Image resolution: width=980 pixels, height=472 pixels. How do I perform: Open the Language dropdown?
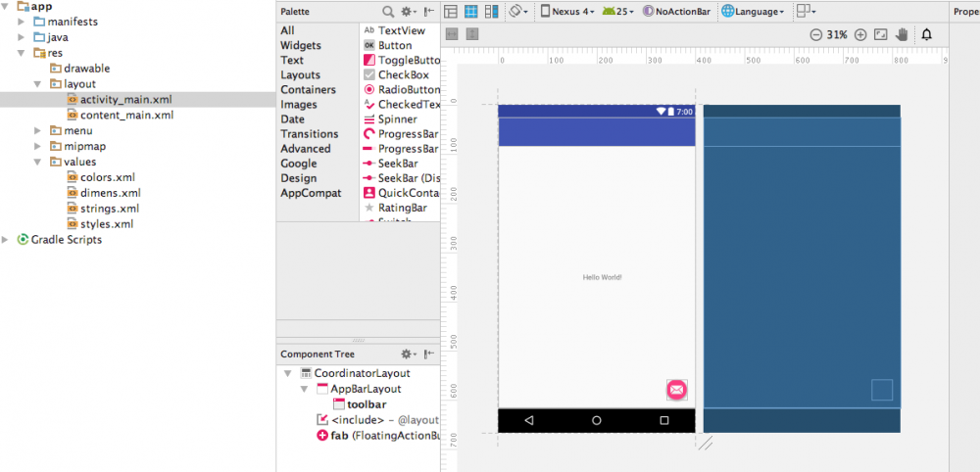tap(753, 12)
